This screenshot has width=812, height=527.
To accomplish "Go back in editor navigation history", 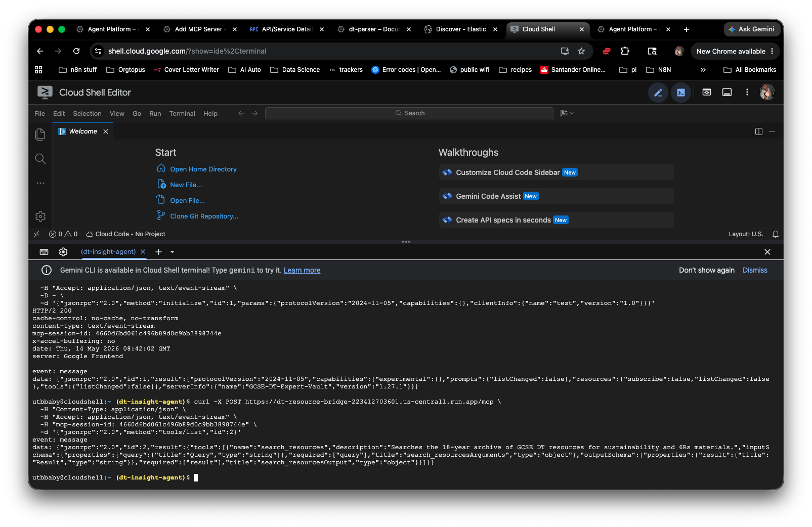I will coord(241,113).
